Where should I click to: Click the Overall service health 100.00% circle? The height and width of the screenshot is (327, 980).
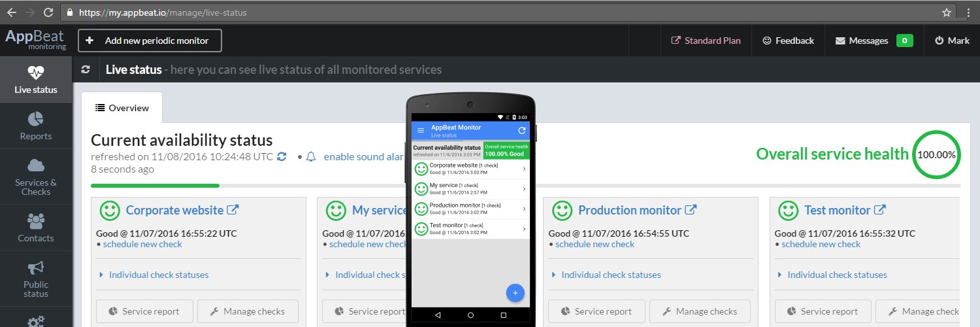(937, 154)
